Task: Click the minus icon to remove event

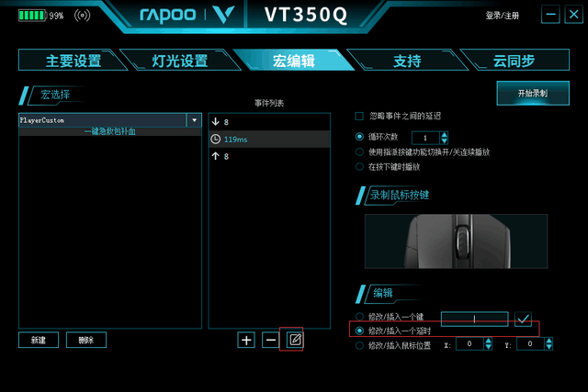Action: (x=271, y=340)
